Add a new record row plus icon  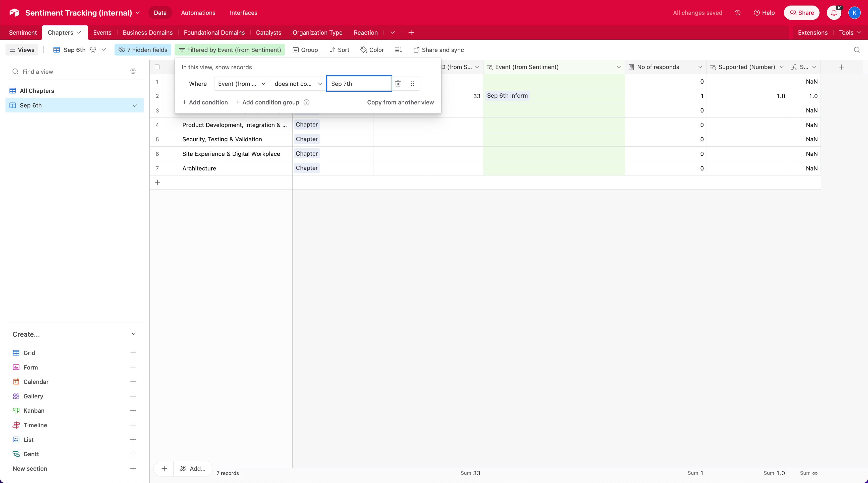pos(157,183)
